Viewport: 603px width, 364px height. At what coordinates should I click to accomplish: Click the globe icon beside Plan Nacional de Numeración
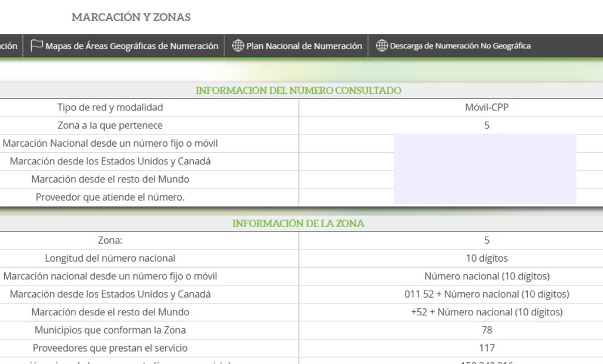click(x=237, y=46)
